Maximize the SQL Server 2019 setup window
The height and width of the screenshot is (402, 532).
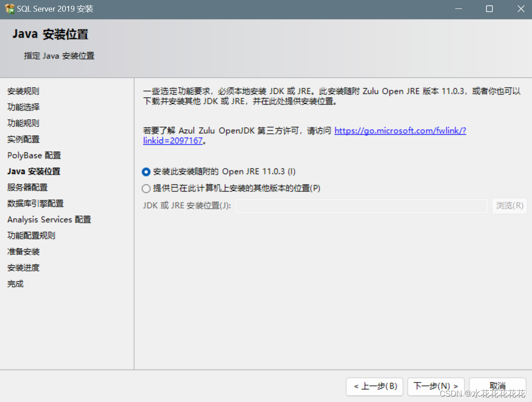point(489,9)
